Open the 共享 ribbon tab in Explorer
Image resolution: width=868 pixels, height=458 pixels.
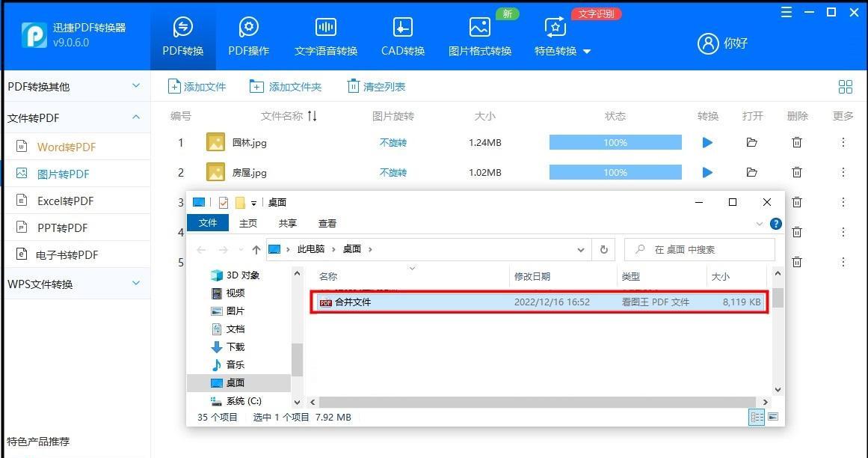287,223
